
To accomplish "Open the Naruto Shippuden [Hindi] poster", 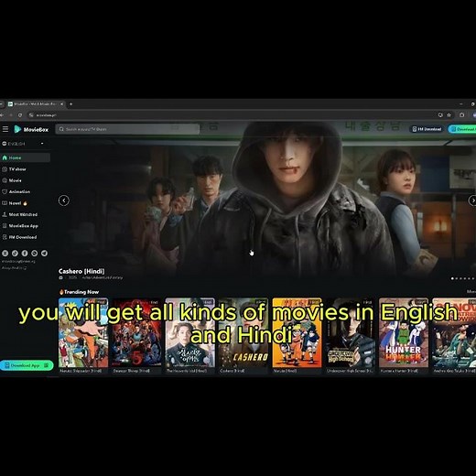I will 83,333.
